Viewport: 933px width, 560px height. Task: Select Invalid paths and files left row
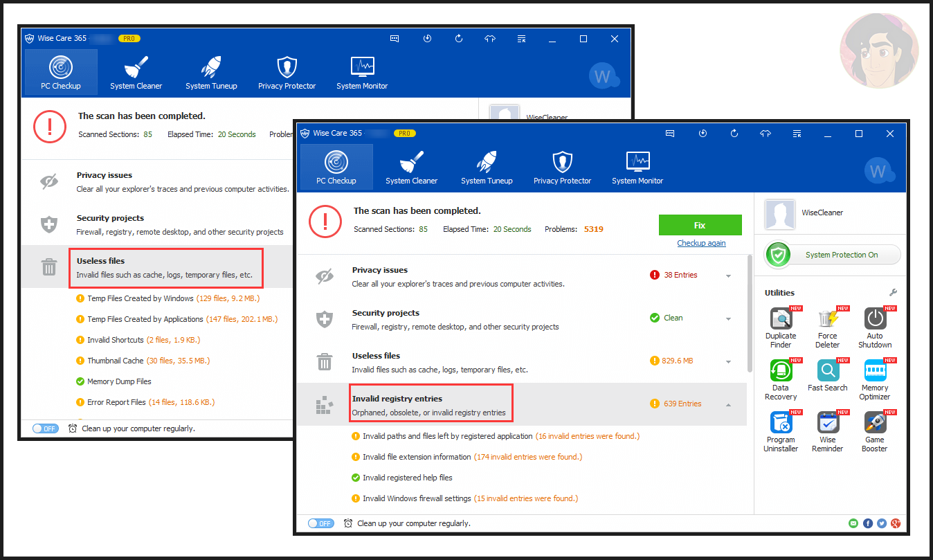[x=496, y=436]
